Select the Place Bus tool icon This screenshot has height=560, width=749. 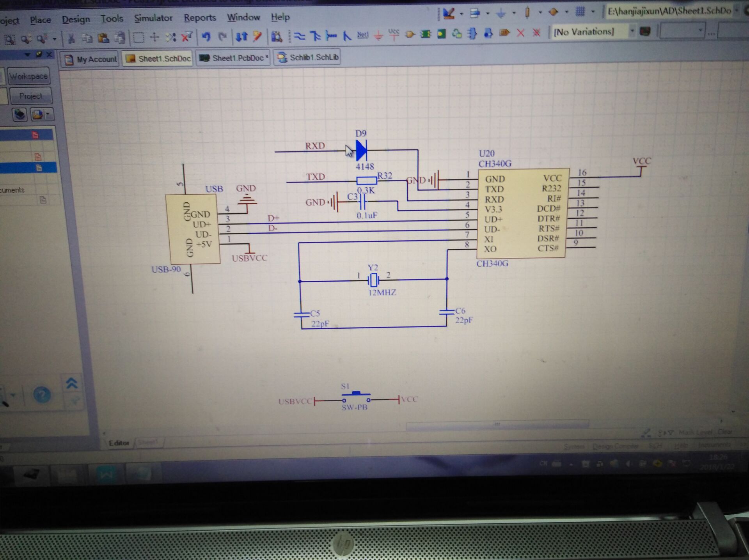[315, 36]
